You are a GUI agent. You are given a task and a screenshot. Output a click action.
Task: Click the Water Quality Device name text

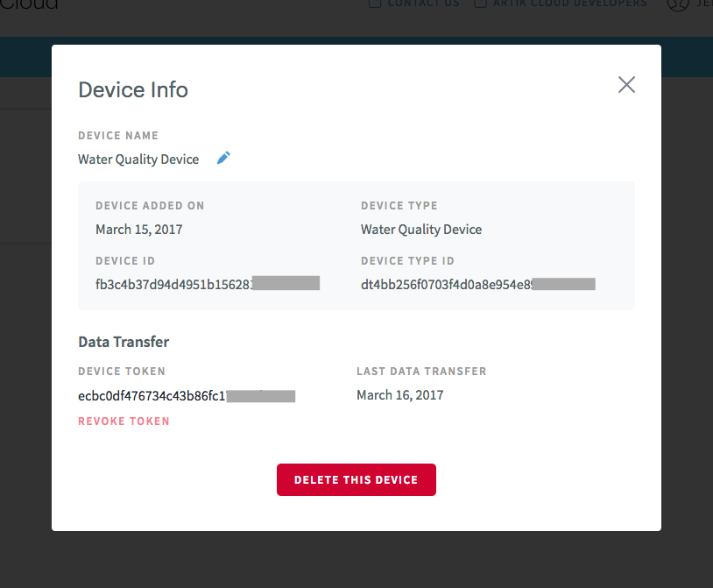[x=138, y=159]
